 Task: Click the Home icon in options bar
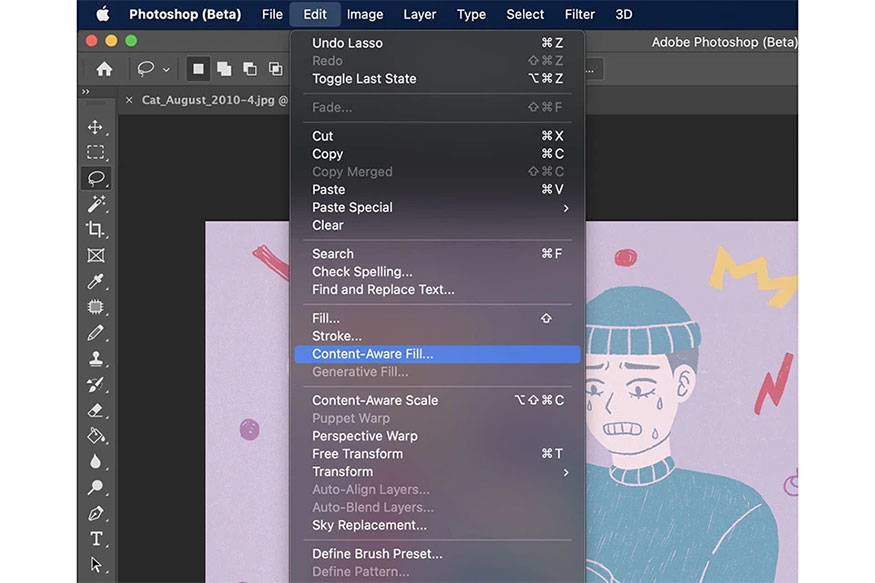tap(104, 69)
